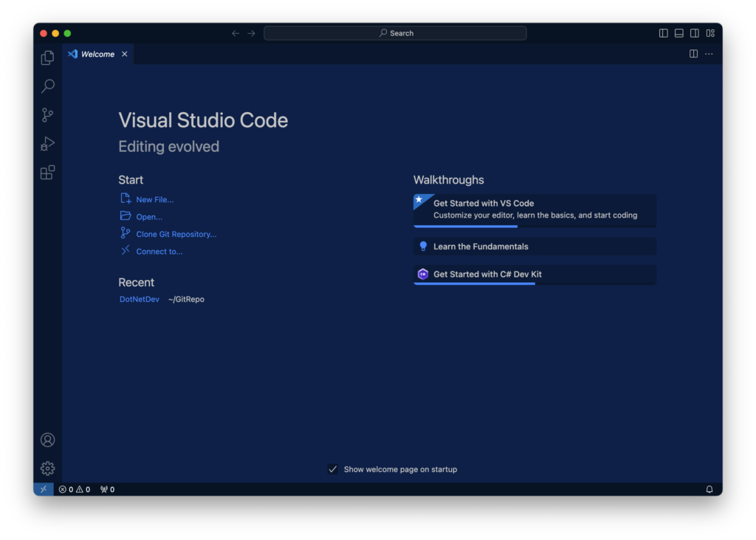Open the Source Control view icon
Viewport: 756px width, 540px height.
point(47,115)
